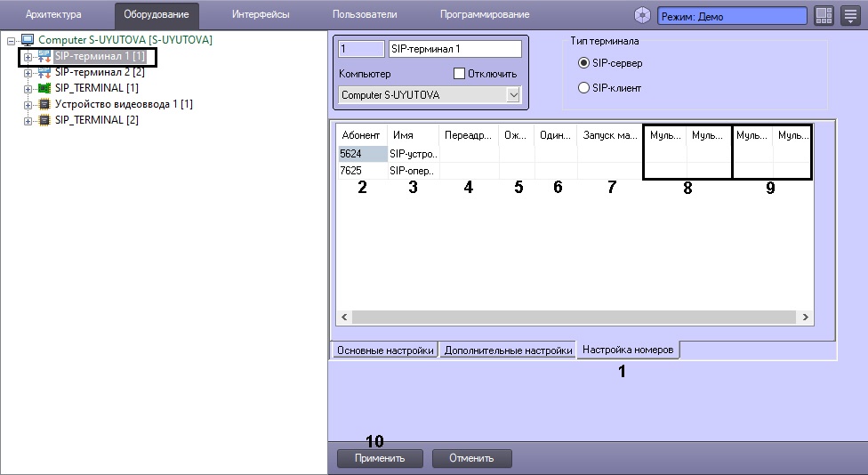Click the SIP-терминал 1 tree icon

(44, 57)
